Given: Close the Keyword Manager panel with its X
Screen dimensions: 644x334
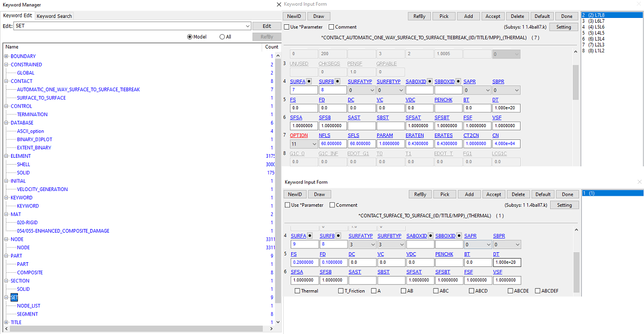Looking at the screenshot, I should click(x=278, y=4).
